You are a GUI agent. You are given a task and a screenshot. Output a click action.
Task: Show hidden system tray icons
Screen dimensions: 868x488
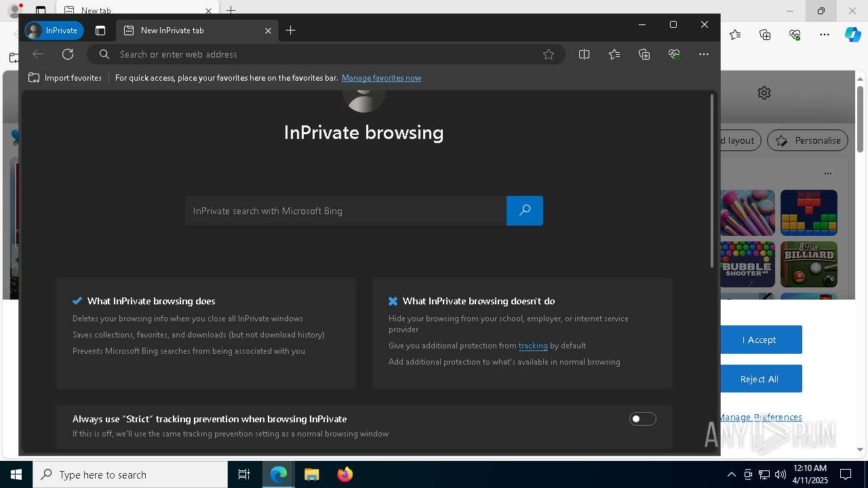pyautogui.click(x=731, y=474)
